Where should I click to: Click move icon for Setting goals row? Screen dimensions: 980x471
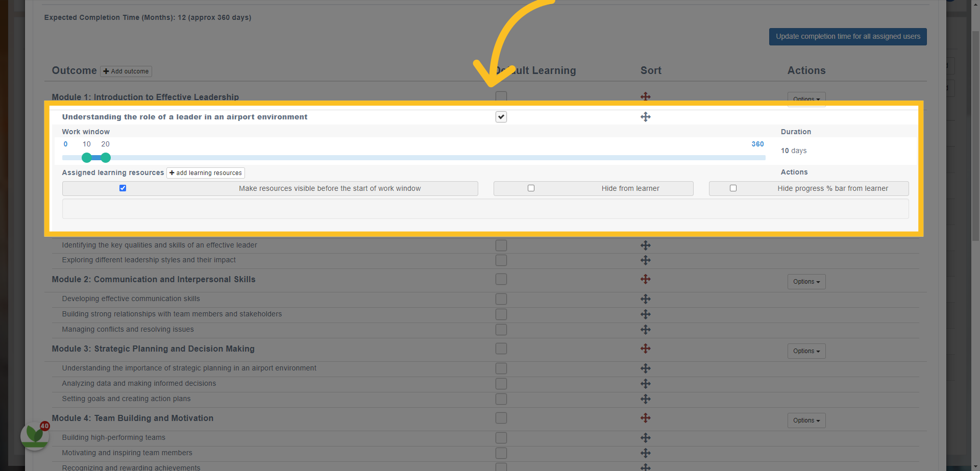(646, 399)
